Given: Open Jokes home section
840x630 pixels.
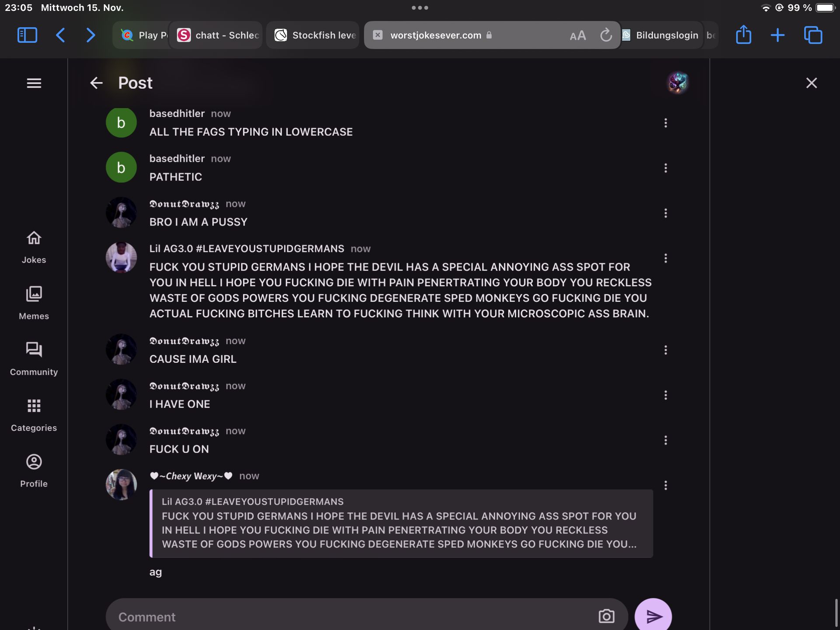Looking at the screenshot, I should (x=34, y=247).
